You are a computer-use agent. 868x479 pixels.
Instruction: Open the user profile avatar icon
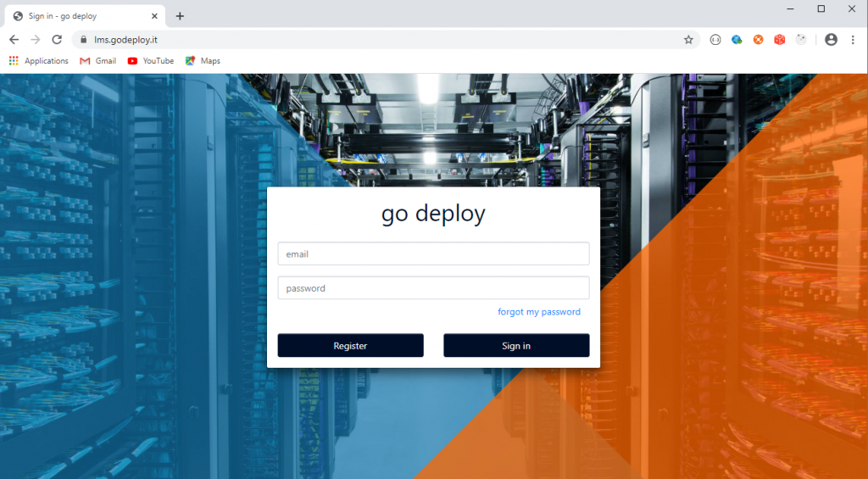pyautogui.click(x=831, y=40)
